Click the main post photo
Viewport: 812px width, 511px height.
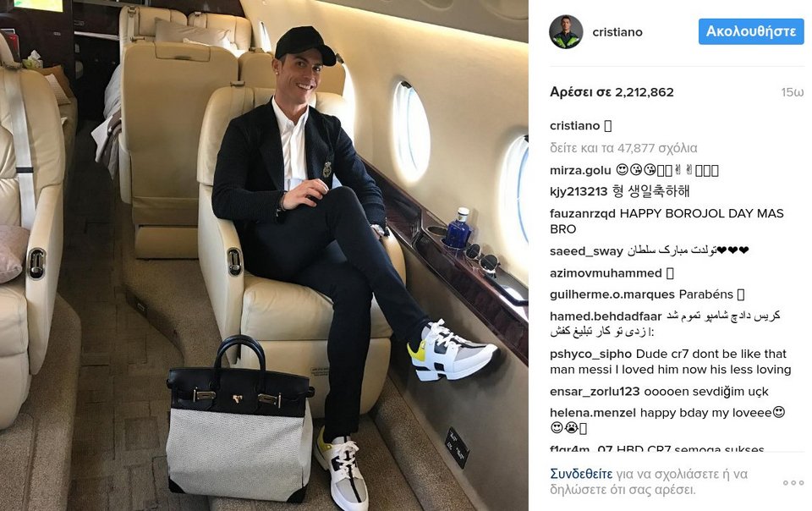(264, 255)
